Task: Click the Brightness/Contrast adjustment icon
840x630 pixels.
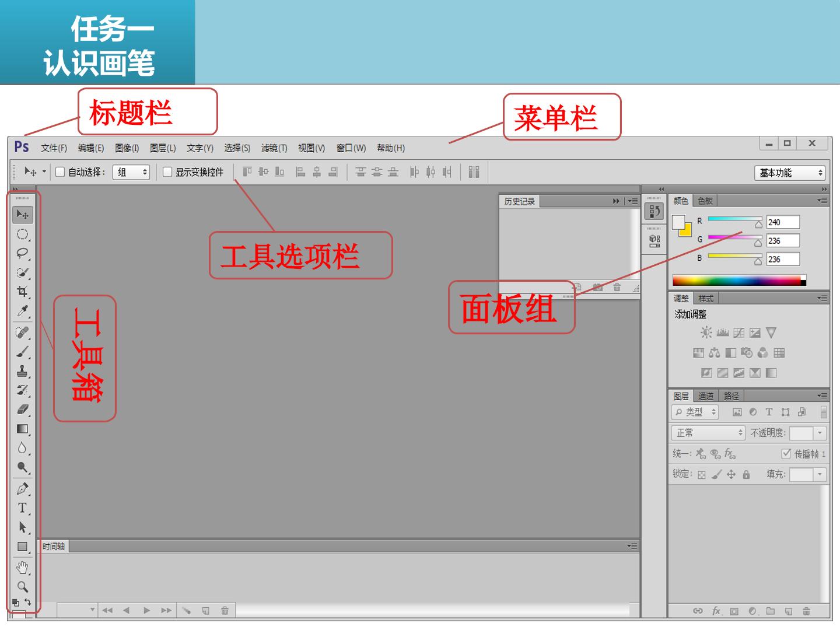Action: 706,332
